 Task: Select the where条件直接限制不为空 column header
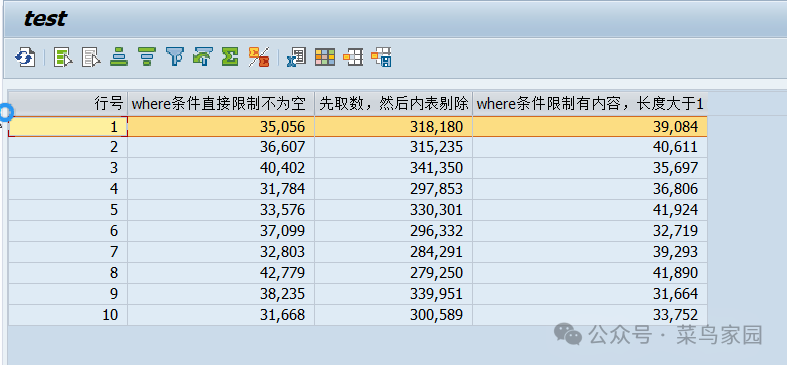point(221,104)
